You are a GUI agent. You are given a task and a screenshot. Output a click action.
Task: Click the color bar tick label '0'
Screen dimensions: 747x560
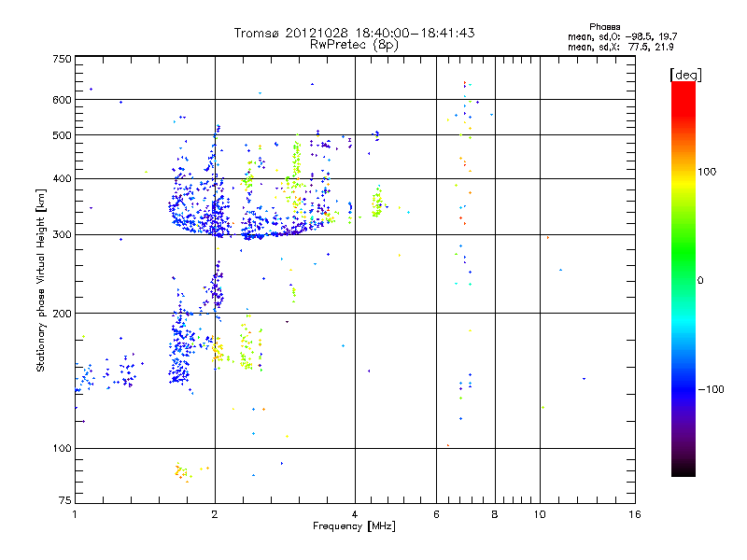(x=700, y=281)
